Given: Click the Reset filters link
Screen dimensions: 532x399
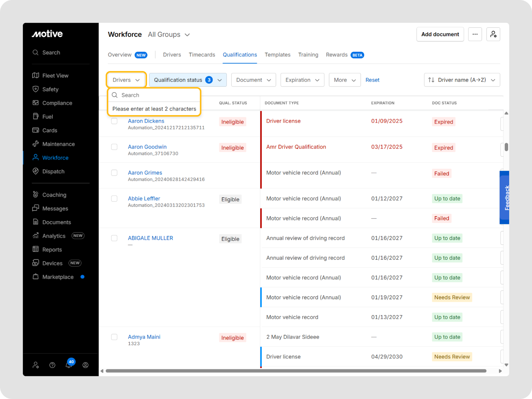Looking at the screenshot, I should [x=372, y=80].
